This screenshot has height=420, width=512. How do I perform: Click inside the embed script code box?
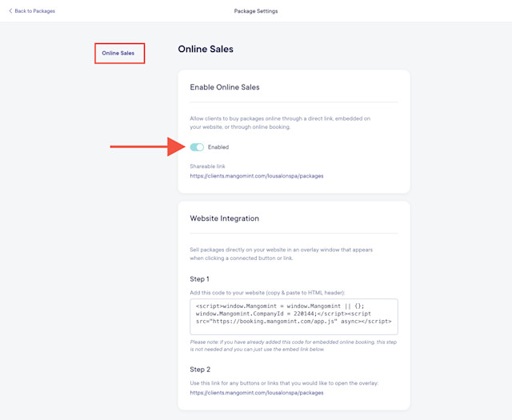pos(294,317)
